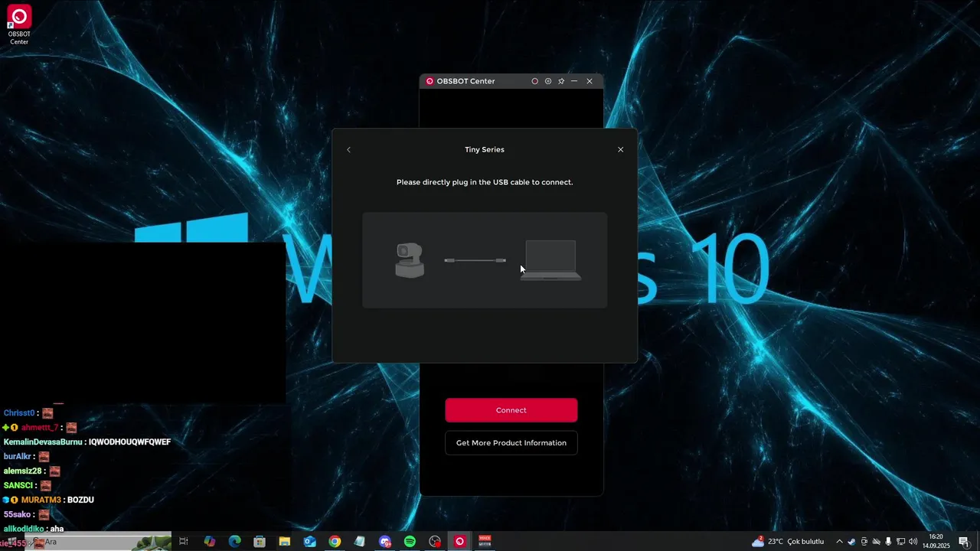Click the Steam tray icon

(x=851, y=542)
